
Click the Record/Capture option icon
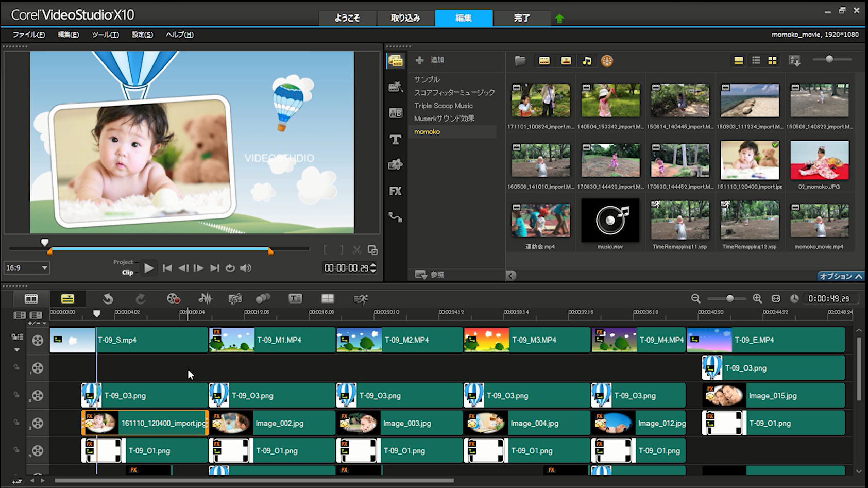pos(173,299)
